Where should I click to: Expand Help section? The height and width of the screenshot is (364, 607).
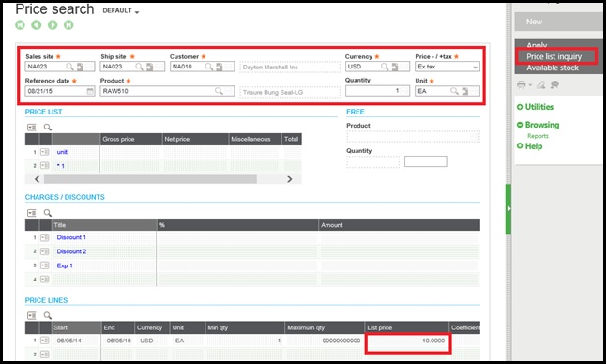tap(529, 146)
